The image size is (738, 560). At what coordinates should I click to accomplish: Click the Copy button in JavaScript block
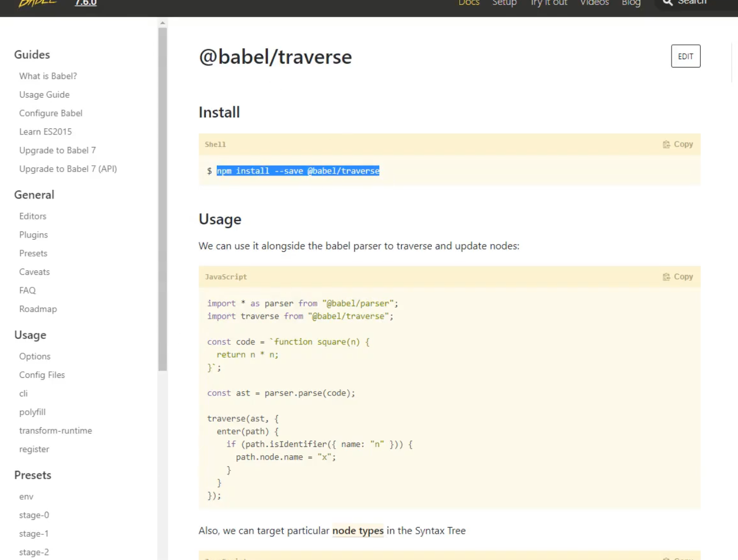click(x=678, y=277)
